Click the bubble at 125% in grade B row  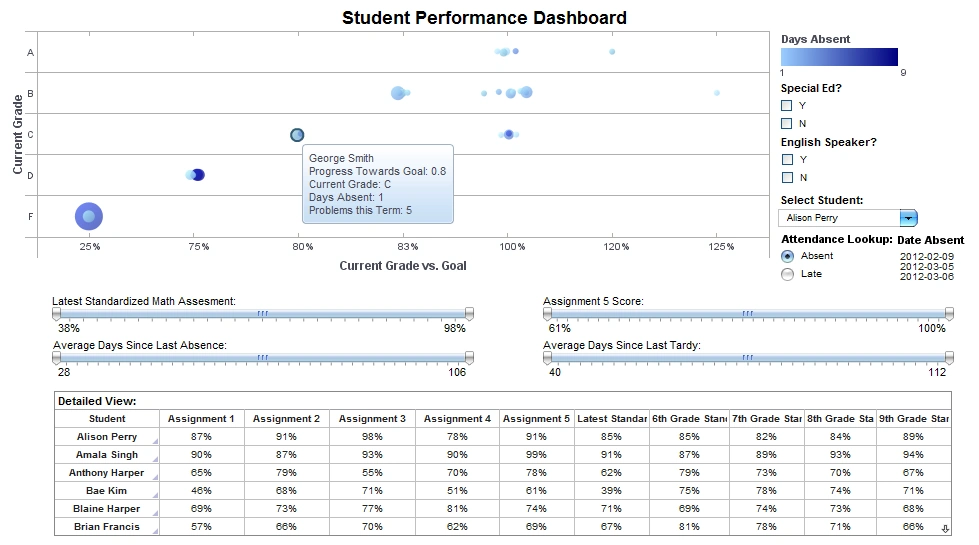[x=717, y=93]
